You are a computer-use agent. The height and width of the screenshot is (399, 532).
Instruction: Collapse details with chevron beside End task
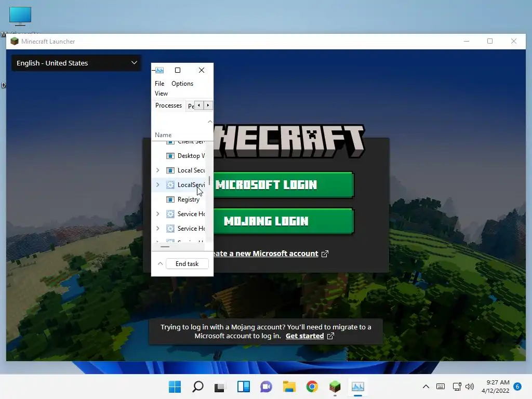pyautogui.click(x=160, y=263)
